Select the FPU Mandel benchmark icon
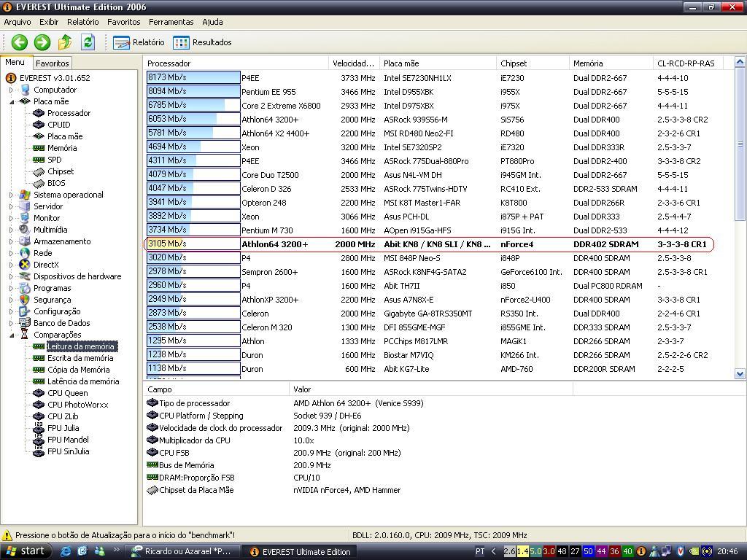Viewport: 747px width, 560px height. click(x=39, y=440)
